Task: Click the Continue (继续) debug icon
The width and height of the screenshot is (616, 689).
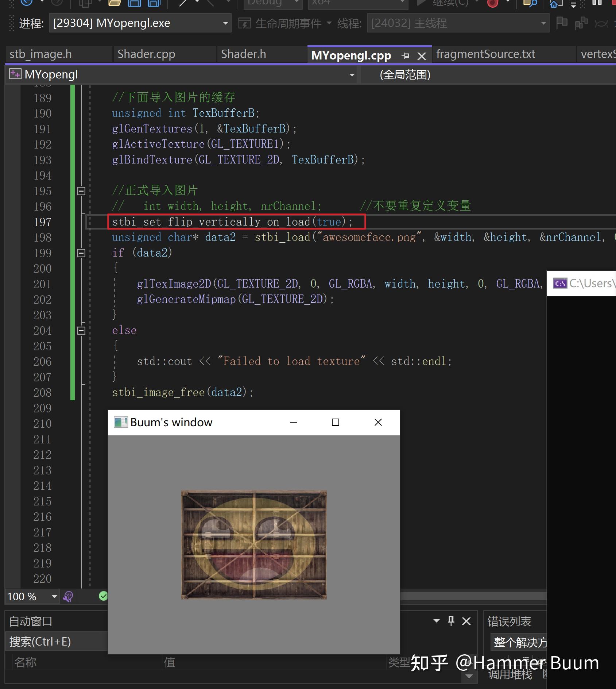Action: (x=421, y=3)
